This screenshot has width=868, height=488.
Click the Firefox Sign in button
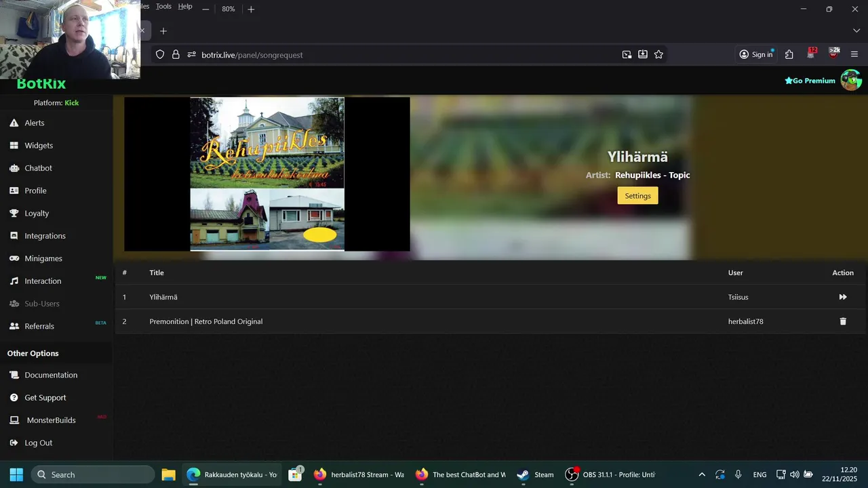[756, 54]
